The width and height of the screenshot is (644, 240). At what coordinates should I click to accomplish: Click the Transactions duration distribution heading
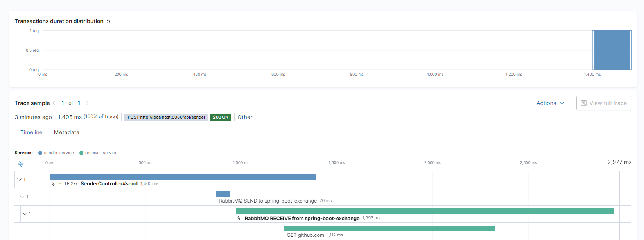click(59, 21)
